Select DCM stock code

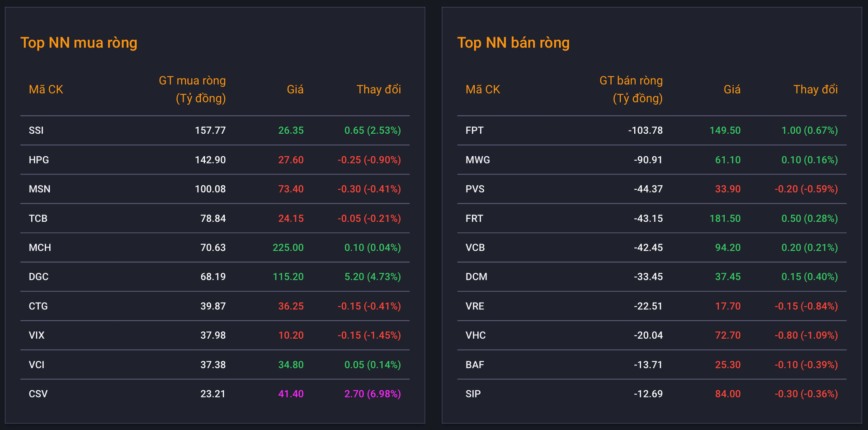click(476, 276)
